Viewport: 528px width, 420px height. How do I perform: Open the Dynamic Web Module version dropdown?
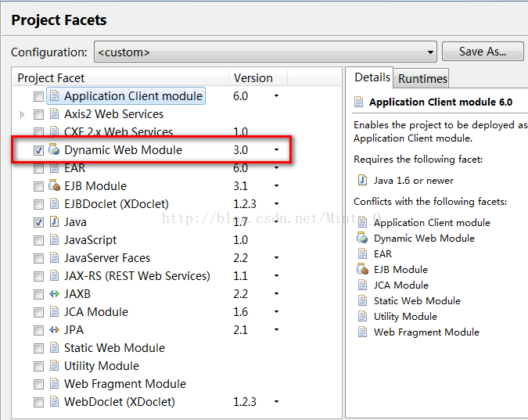coord(276,150)
